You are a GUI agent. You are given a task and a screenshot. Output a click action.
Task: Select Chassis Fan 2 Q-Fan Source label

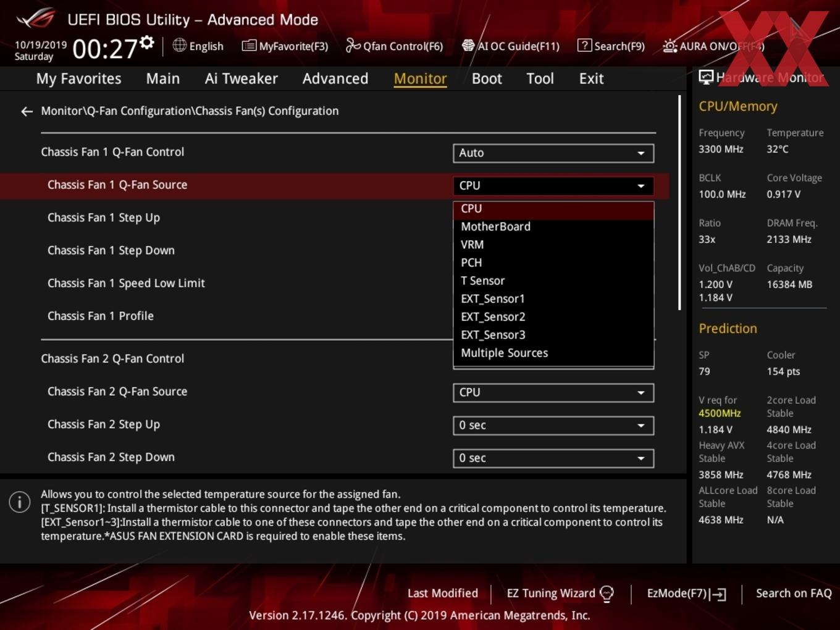pyautogui.click(x=117, y=392)
